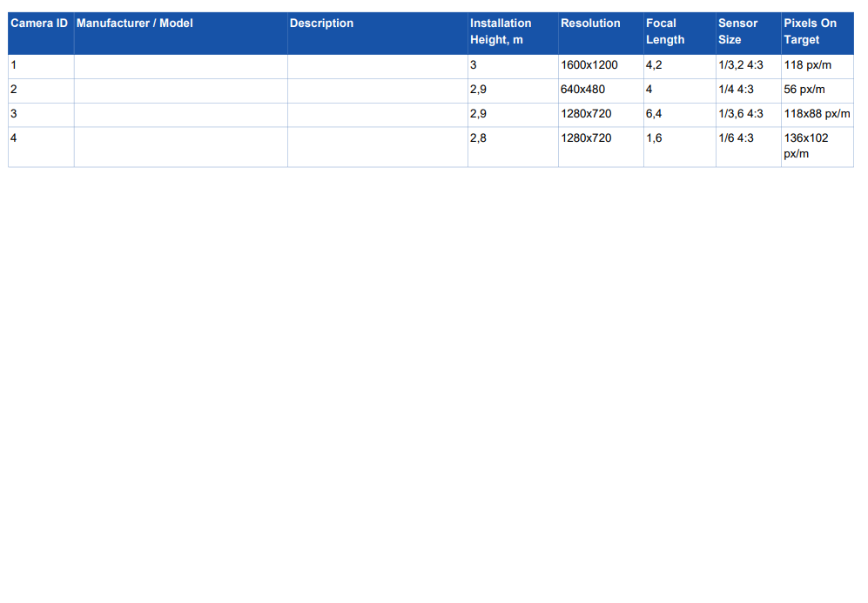Select the Pixels On Target header

click(810, 31)
